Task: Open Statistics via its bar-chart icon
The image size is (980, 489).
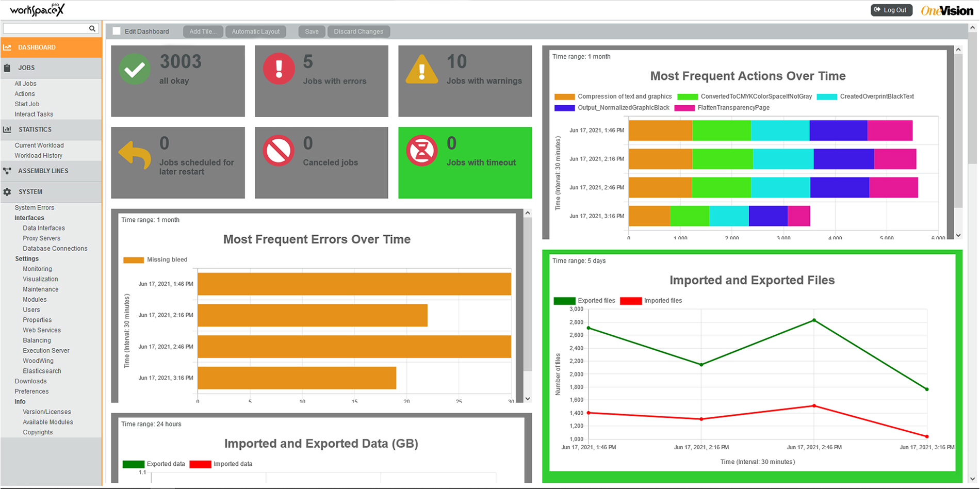Action: click(7, 129)
